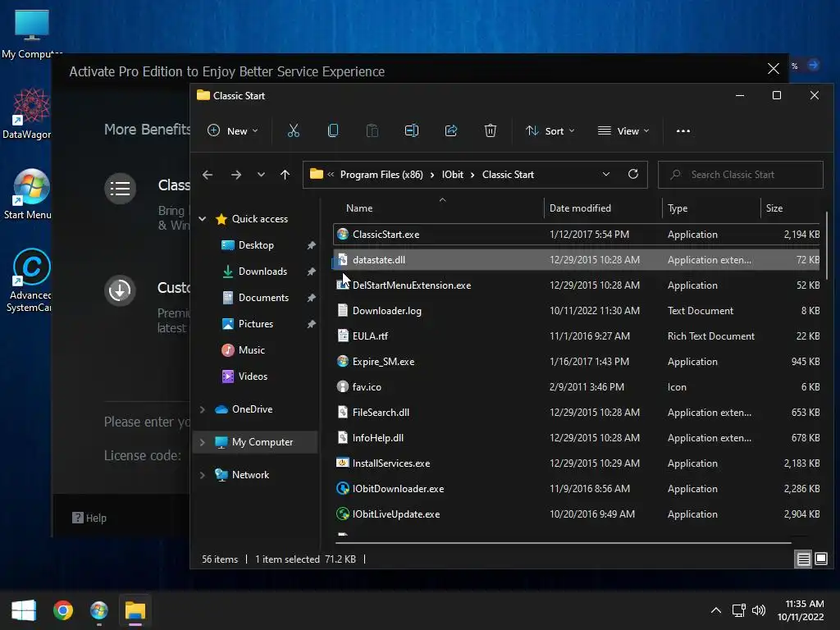Viewport: 840px width, 630px height.
Task: Refresh the Classic Start folder view
Action: click(x=632, y=174)
